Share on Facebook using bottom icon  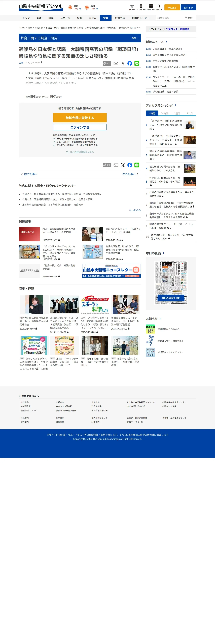click(x=130, y=165)
